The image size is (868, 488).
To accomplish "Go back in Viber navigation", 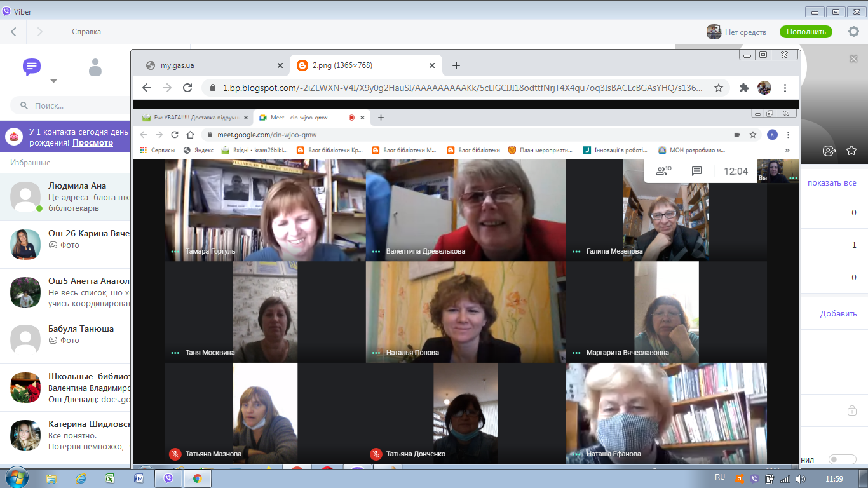I will pyautogui.click(x=14, y=32).
